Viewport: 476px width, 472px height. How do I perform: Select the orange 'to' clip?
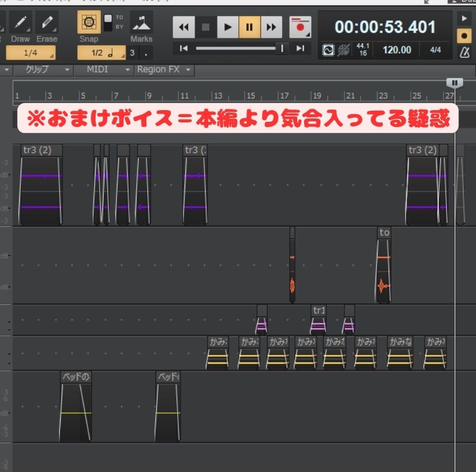click(x=384, y=265)
